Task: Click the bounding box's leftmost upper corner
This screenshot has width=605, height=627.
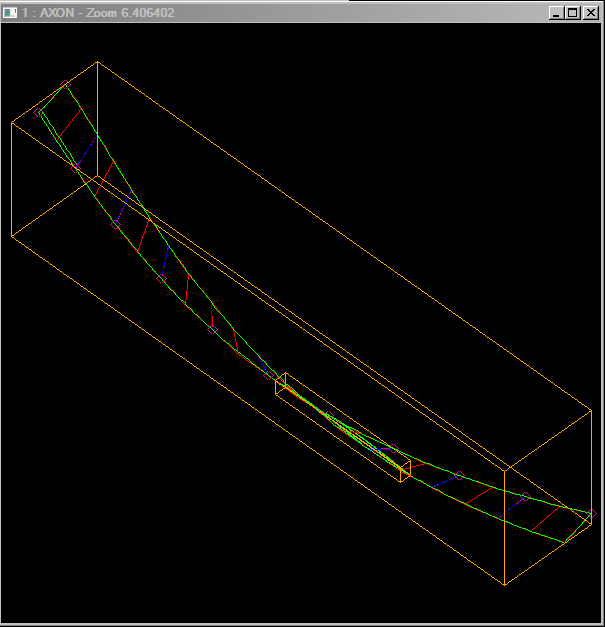Action: click(x=11, y=122)
